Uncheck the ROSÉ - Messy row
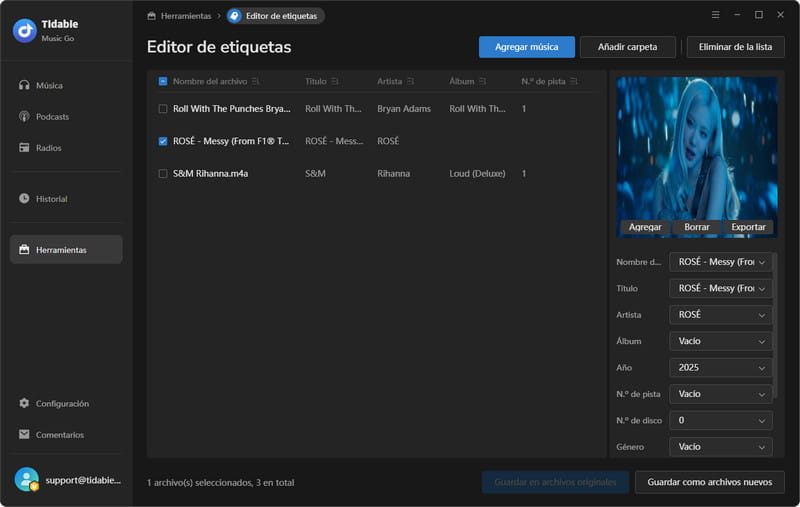The image size is (800, 507). 163,141
